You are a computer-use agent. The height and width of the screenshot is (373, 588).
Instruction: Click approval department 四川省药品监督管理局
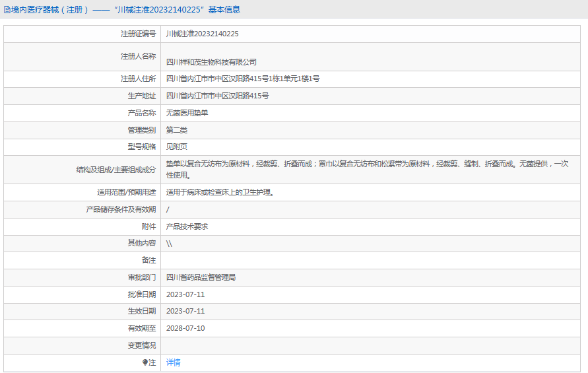(201, 277)
